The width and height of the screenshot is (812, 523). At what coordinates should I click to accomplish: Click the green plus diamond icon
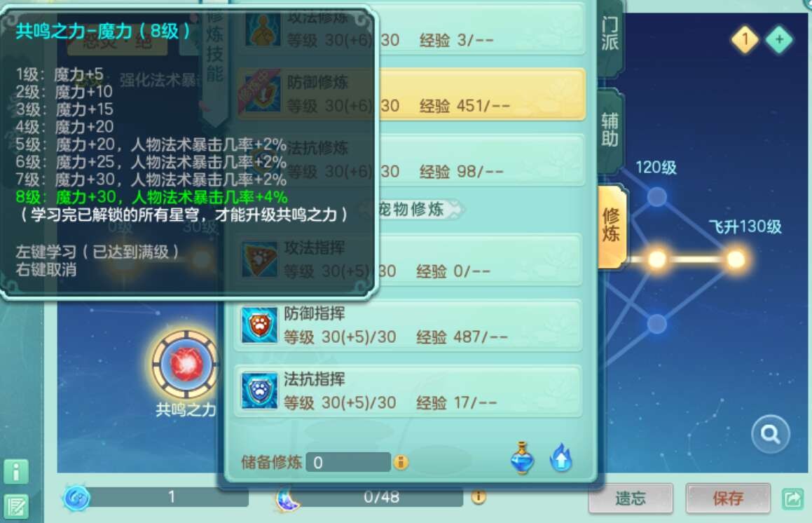coord(778,39)
